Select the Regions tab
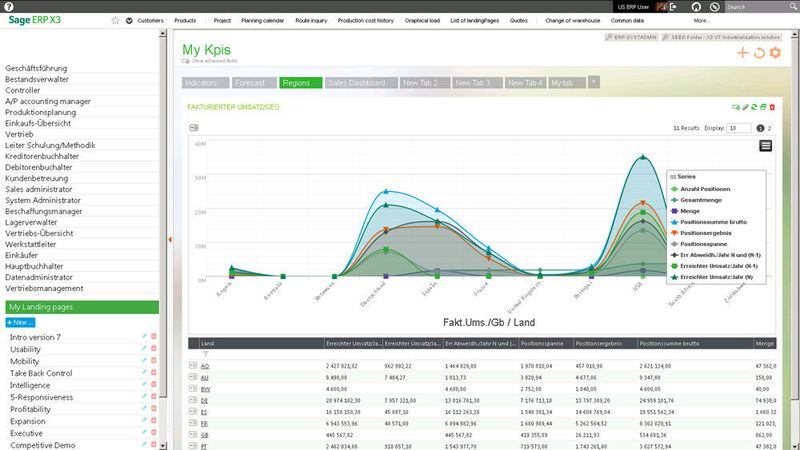The image size is (800, 450). coord(301,83)
